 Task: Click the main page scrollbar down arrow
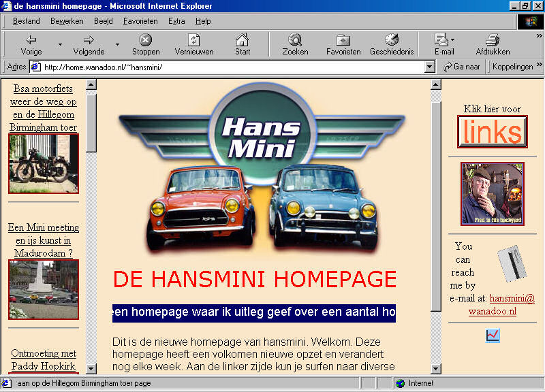coord(436,368)
